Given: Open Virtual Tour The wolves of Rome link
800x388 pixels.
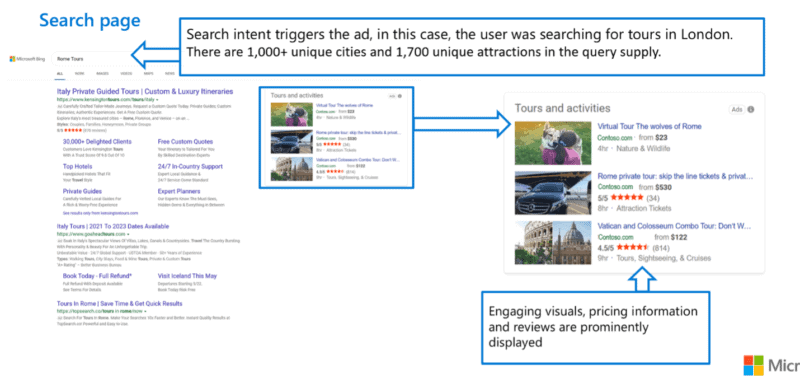Looking at the screenshot, I should point(649,126).
